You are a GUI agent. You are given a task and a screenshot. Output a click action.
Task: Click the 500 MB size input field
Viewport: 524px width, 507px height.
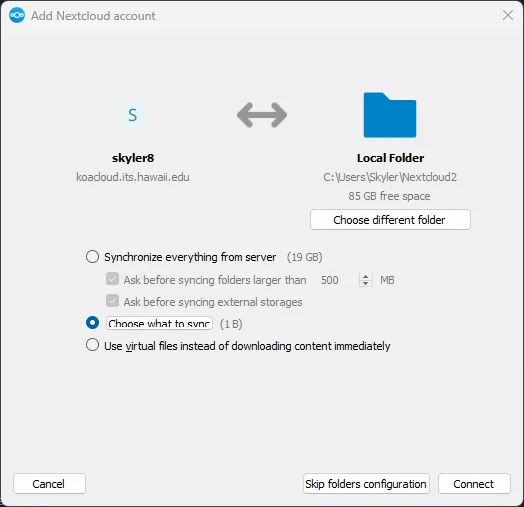[339, 280]
